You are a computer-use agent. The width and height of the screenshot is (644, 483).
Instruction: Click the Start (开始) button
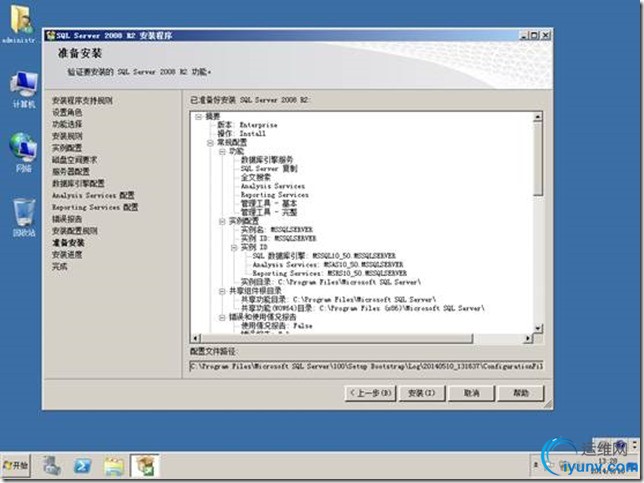click(x=16, y=465)
